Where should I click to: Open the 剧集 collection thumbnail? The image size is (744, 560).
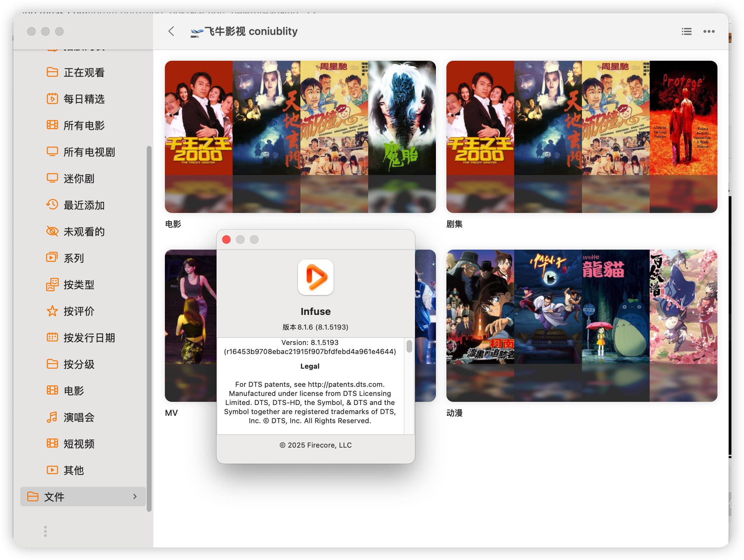pyautogui.click(x=582, y=137)
